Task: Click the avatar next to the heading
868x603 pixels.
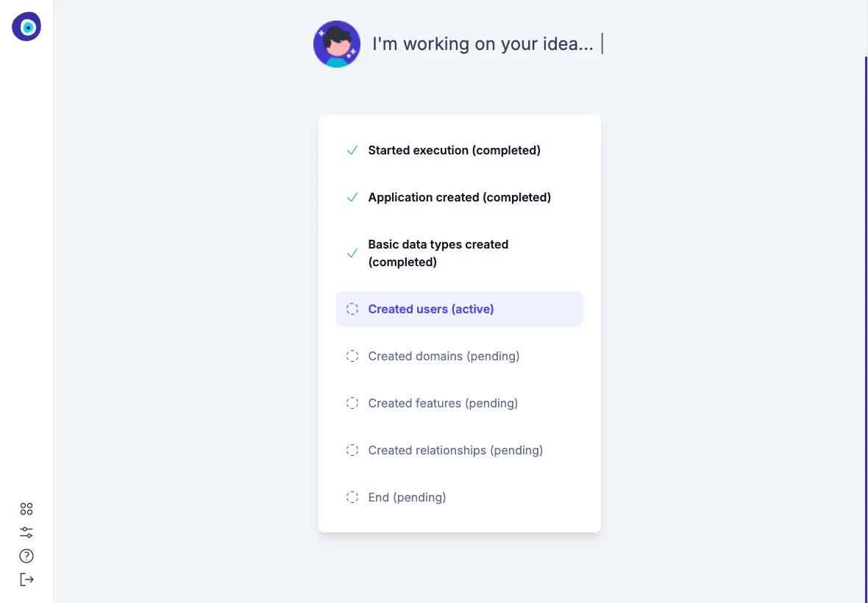Action: click(x=337, y=44)
